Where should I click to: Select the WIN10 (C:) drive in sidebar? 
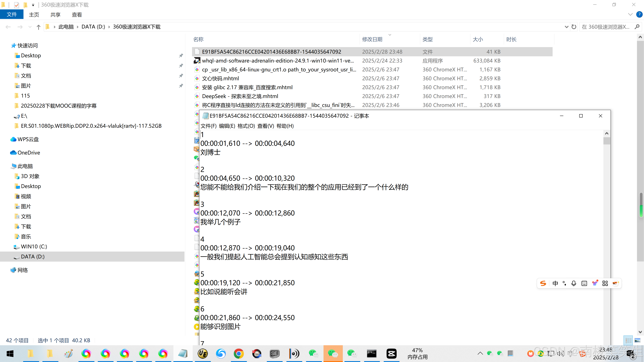34,247
